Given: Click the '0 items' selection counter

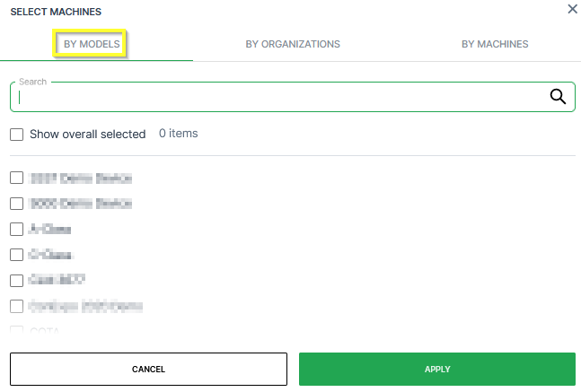Looking at the screenshot, I should click(x=178, y=134).
